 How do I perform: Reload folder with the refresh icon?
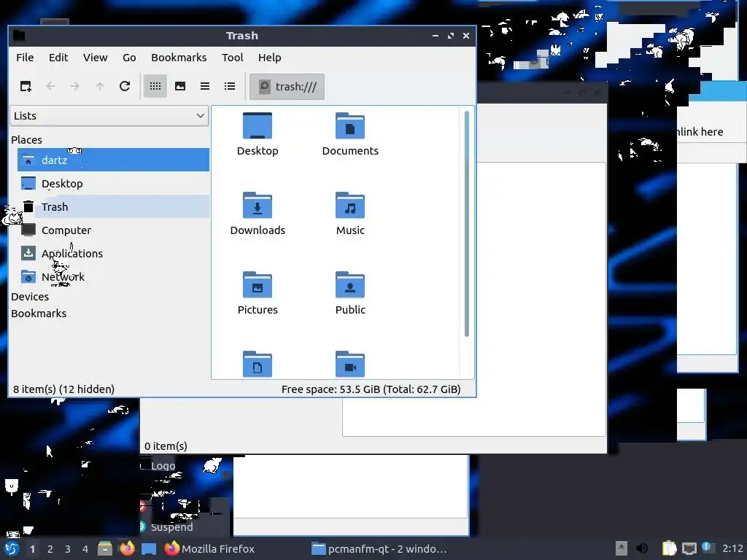(125, 86)
